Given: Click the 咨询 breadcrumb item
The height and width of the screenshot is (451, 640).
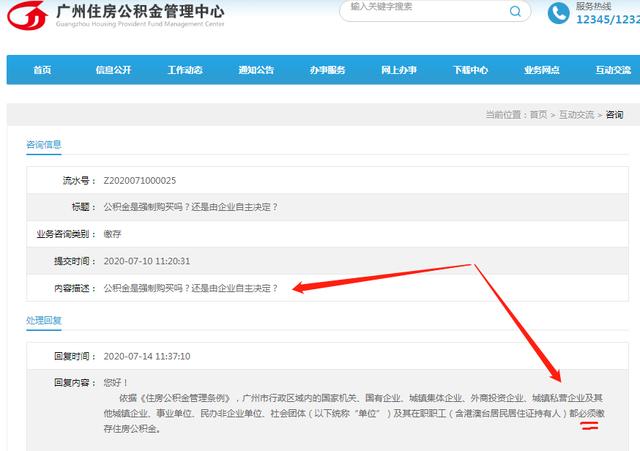Looking at the screenshot, I should click(614, 115).
